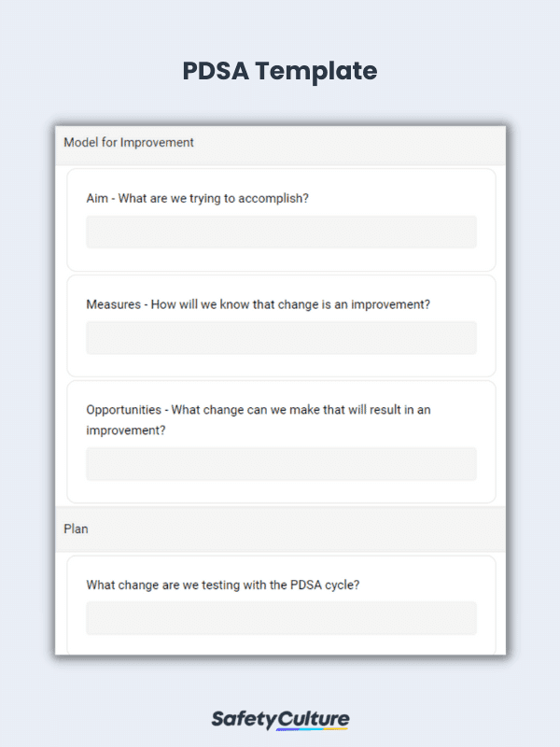Click the word 'Culture' in the logo
The width and height of the screenshot is (560, 747).
click(314, 719)
